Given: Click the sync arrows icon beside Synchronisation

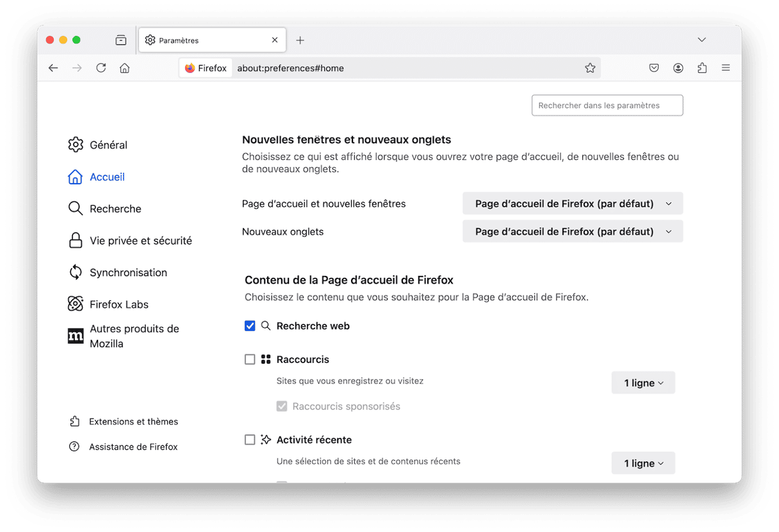Looking at the screenshot, I should (76, 273).
